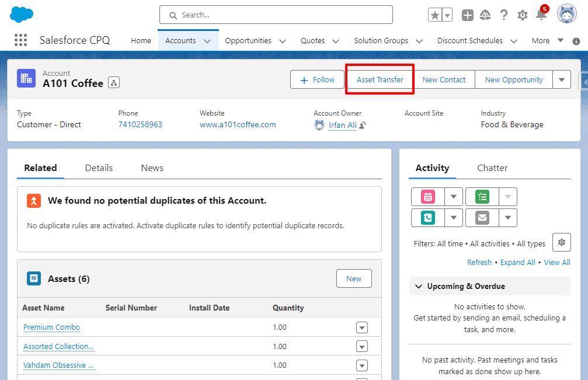588x380 pixels.
Task: Open the Irfan Ali owner link
Action: coord(343,125)
